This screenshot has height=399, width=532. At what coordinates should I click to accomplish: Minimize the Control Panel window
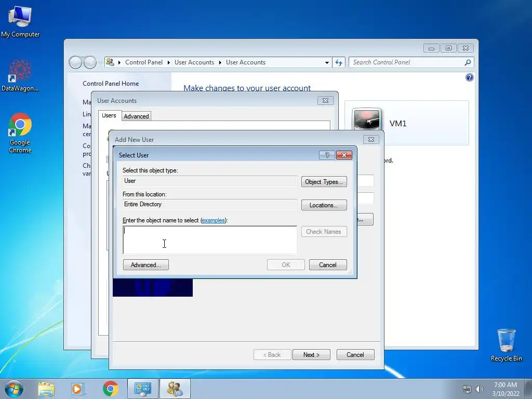[431, 48]
